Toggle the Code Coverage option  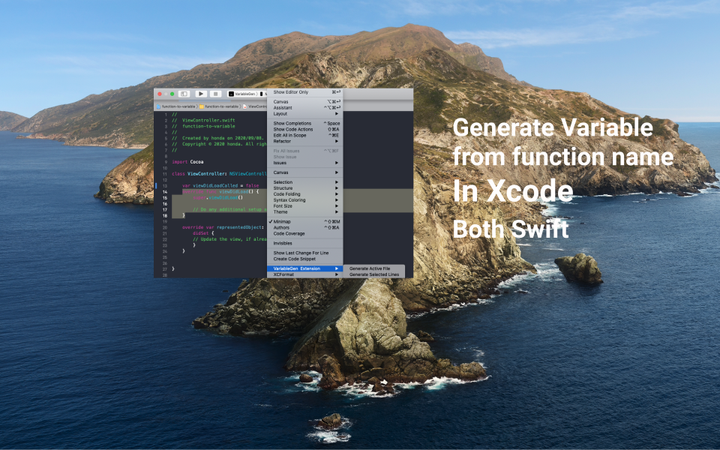tap(305, 233)
